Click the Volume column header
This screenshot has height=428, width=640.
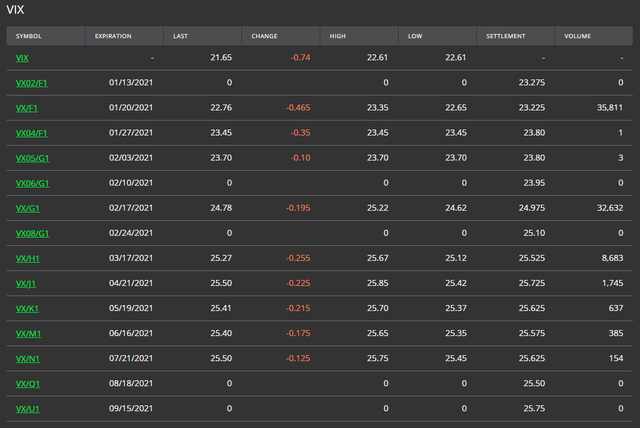pos(577,36)
